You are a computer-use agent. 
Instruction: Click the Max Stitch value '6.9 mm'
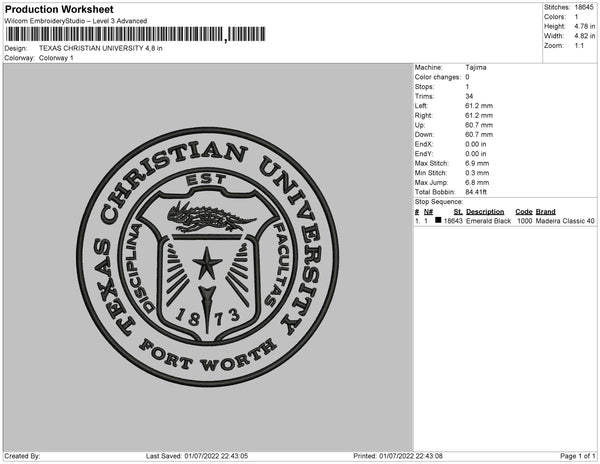point(477,163)
